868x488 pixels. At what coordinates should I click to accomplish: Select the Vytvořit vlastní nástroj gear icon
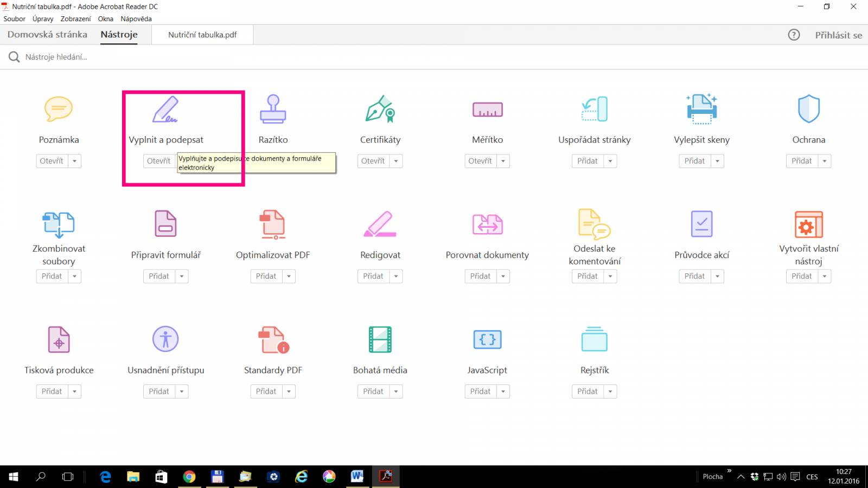pyautogui.click(x=809, y=224)
